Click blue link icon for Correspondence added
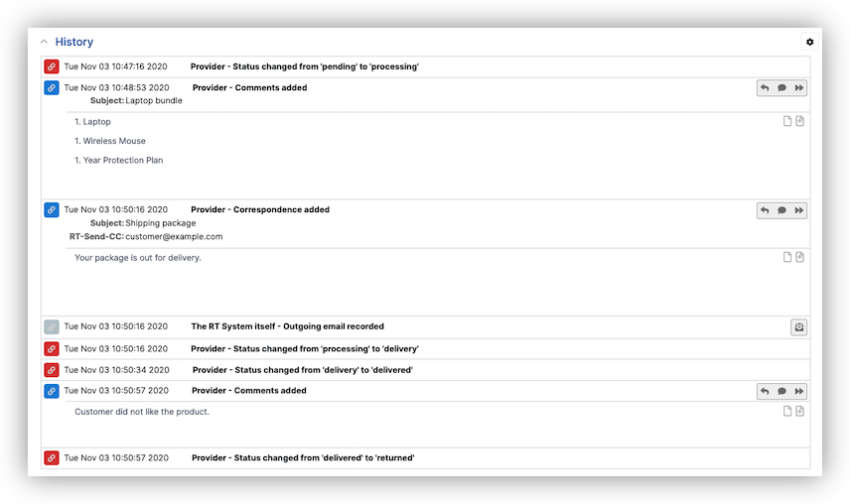 pyautogui.click(x=52, y=210)
